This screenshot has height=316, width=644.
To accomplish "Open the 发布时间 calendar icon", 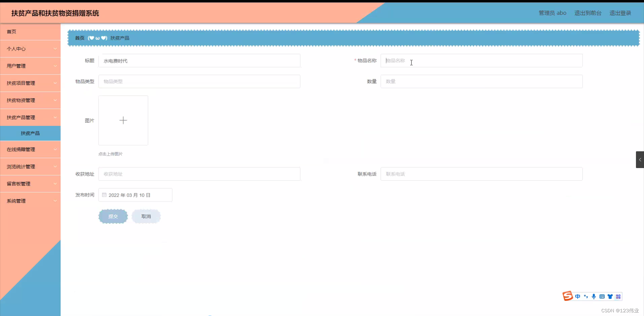I will click(x=104, y=195).
